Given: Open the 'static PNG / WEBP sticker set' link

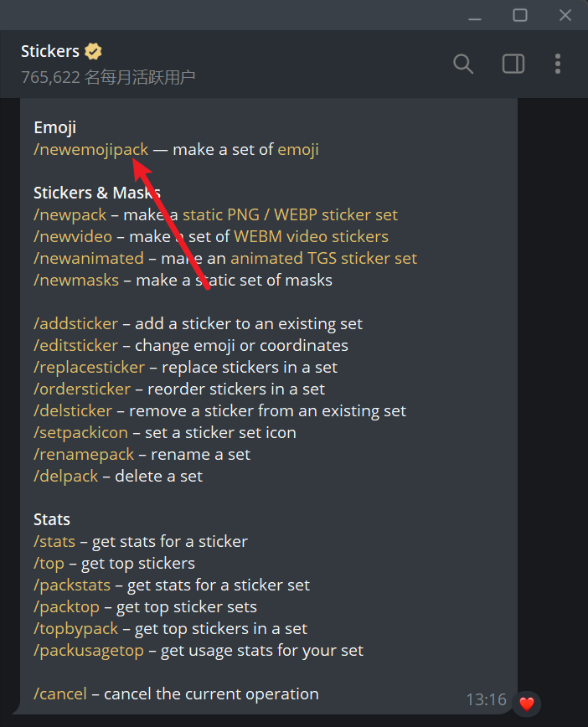Looking at the screenshot, I should (x=290, y=215).
